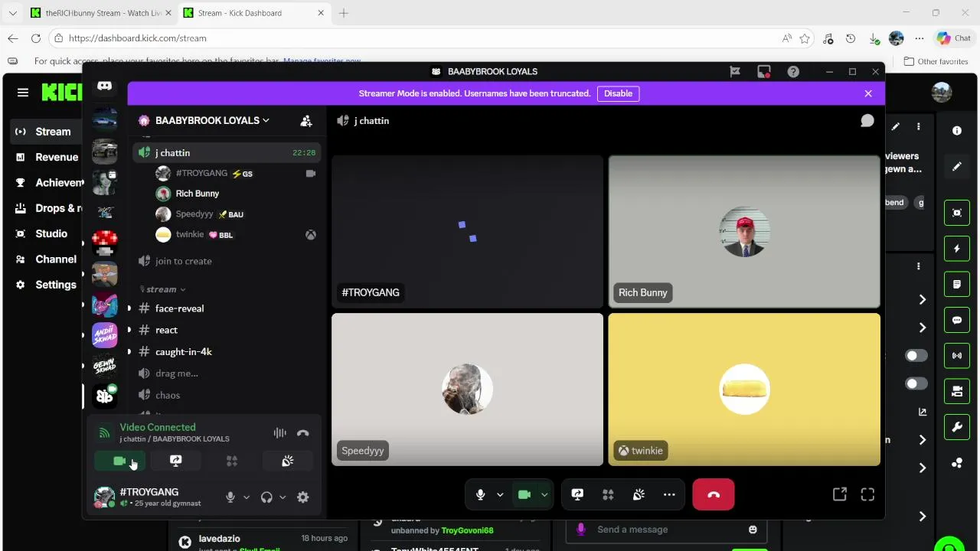980x551 pixels.
Task: Focus twinkie video tile
Action: pos(744,390)
